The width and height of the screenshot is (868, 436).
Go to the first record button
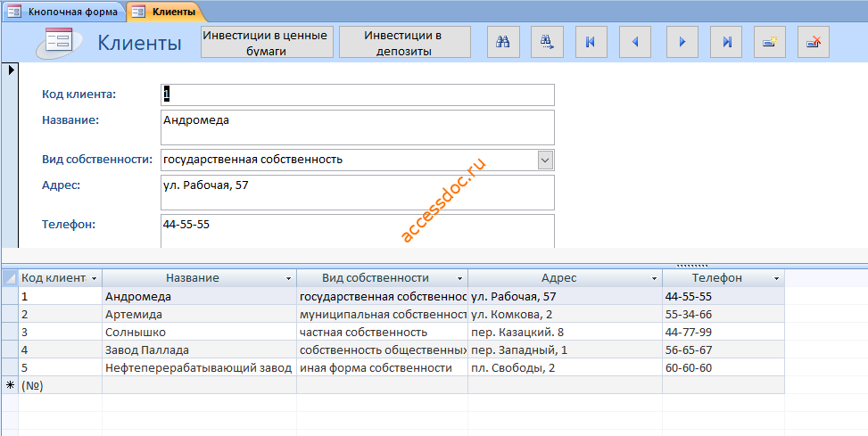coord(590,42)
